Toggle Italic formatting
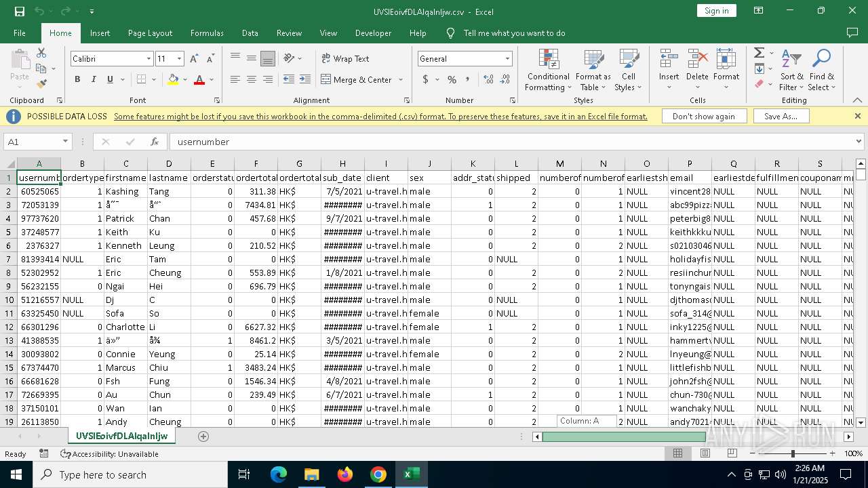This screenshot has height=488, width=868. pos(94,79)
